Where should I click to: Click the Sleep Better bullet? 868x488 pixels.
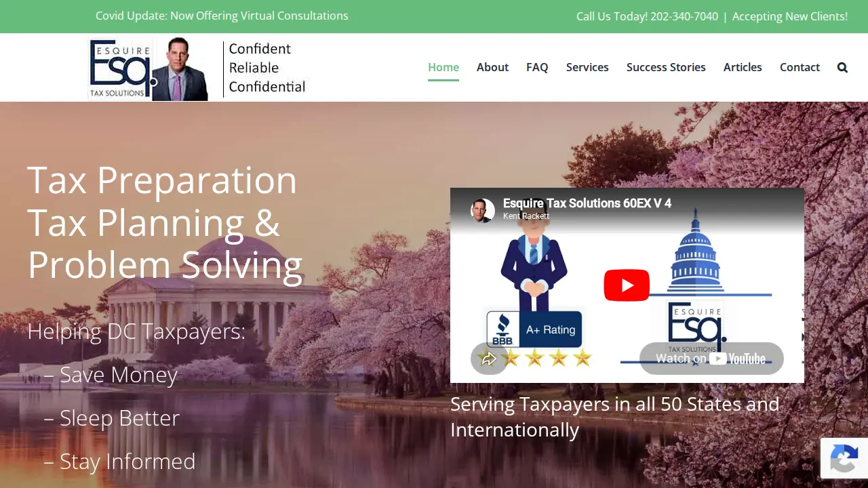(x=112, y=418)
